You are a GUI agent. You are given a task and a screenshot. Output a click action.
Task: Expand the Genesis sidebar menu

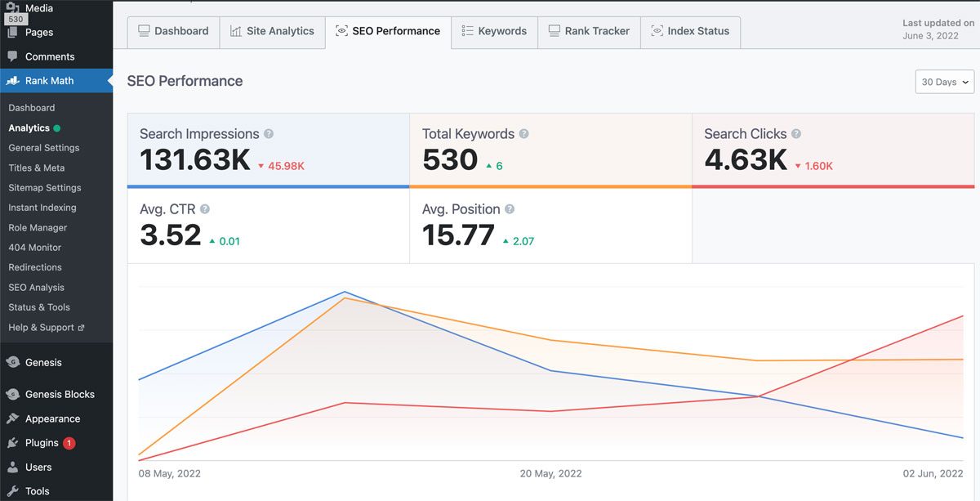point(43,362)
